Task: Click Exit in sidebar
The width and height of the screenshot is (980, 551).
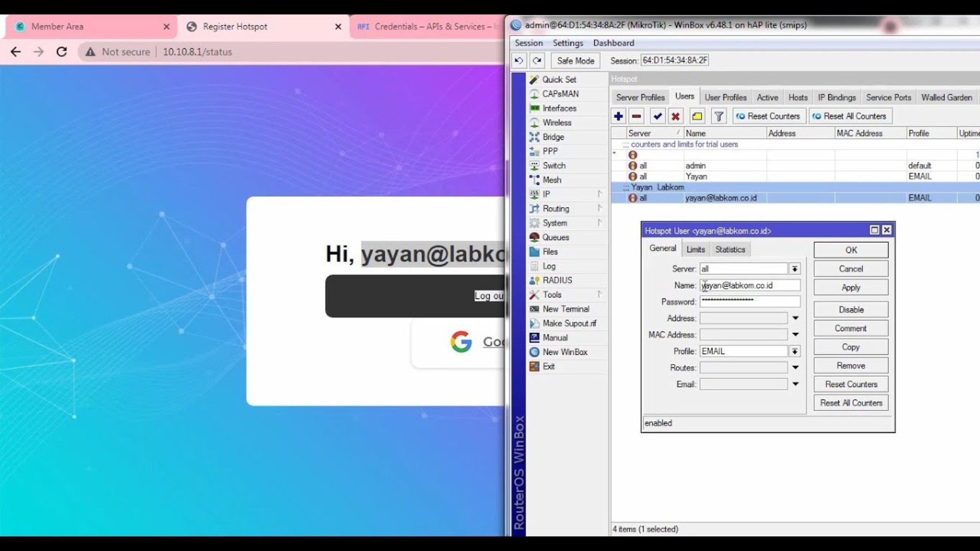Action: [549, 367]
